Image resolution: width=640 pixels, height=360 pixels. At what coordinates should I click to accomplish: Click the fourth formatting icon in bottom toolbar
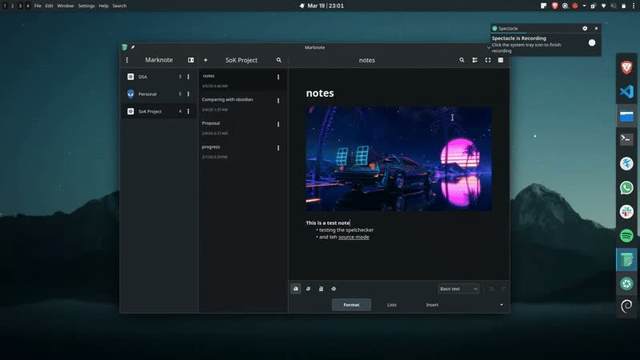(x=333, y=289)
